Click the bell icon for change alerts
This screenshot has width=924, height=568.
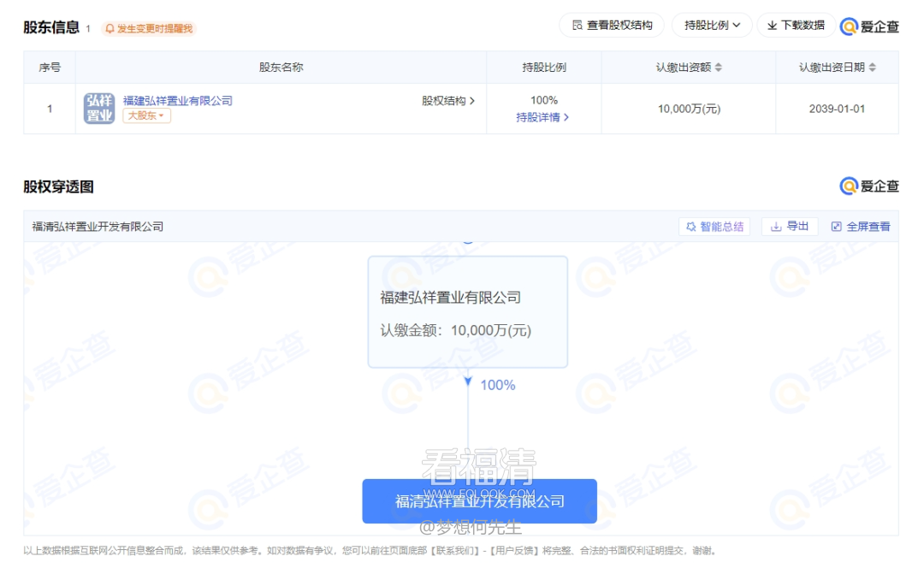pyautogui.click(x=110, y=29)
